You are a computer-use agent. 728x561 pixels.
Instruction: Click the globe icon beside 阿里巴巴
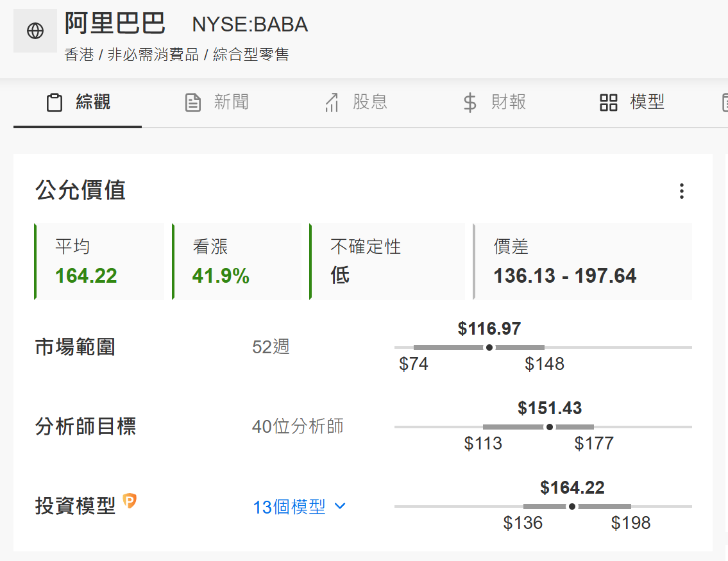[x=35, y=31]
